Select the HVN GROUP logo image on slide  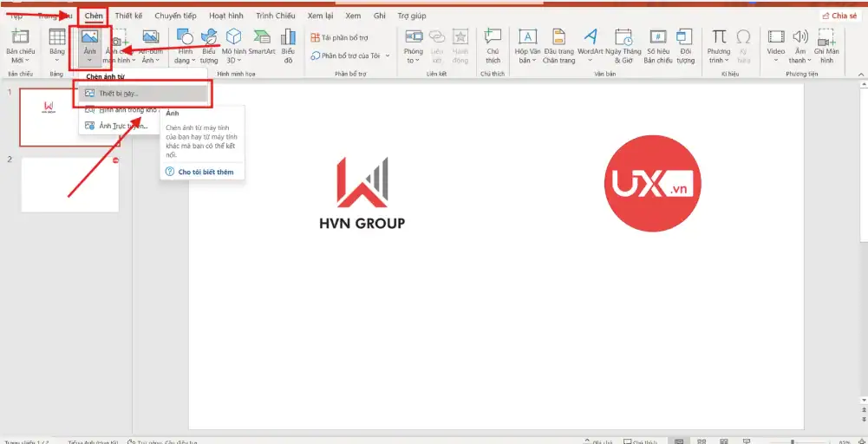pyautogui.click(x=362, y=193)
